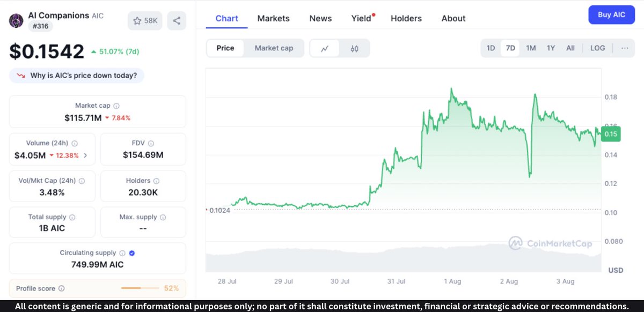The width and height of the screenshot is (644, 312).
Task: Select the 7D time range
Action: tap(510, 48)
